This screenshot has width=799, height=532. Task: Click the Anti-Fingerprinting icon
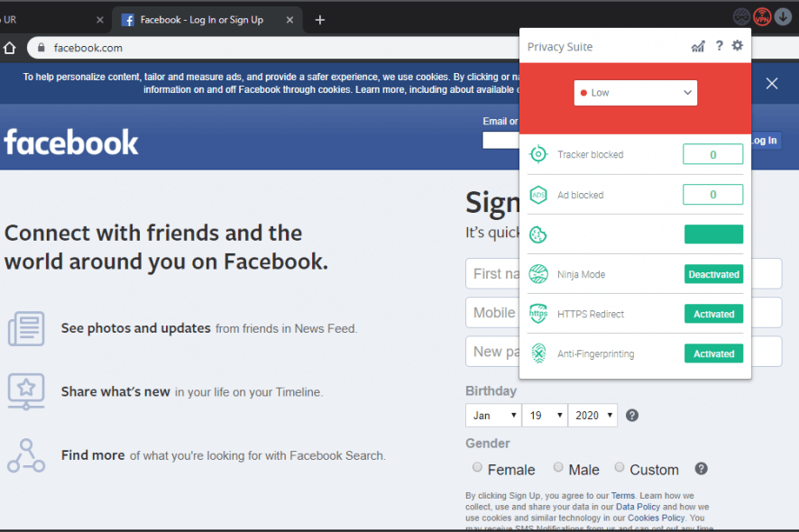[x=538, y=353]
